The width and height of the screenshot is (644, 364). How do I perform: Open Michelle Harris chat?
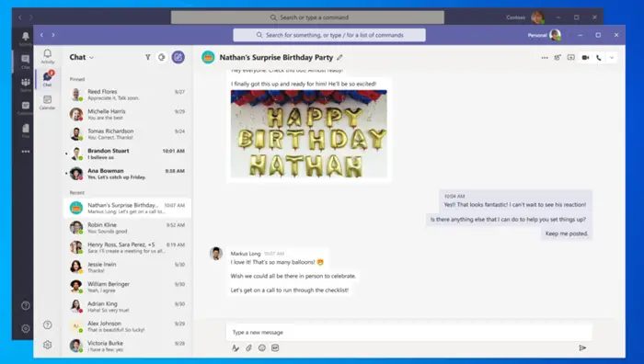(127, 114)
